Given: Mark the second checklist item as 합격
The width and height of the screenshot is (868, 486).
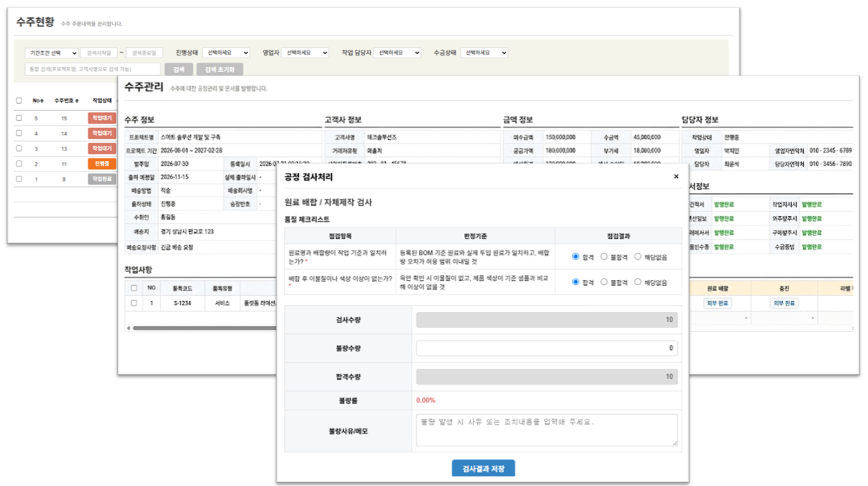Looking at the screenshot, I should click(576, 282).
